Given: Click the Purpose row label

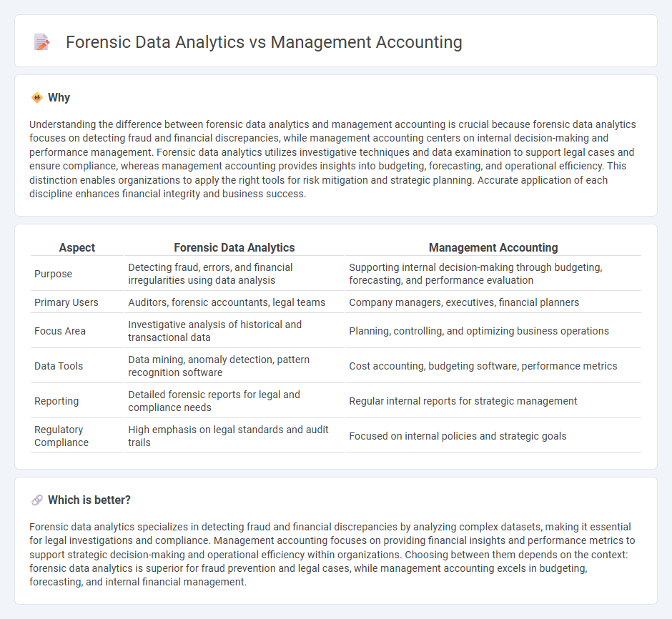Looking at the screenshot, I should tap(53, 274).
